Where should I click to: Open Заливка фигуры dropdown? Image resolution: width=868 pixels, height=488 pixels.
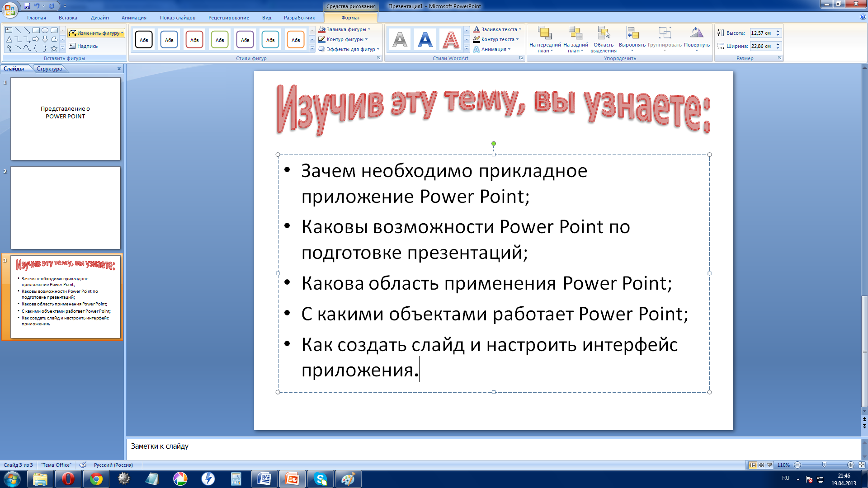pos(344,29)
